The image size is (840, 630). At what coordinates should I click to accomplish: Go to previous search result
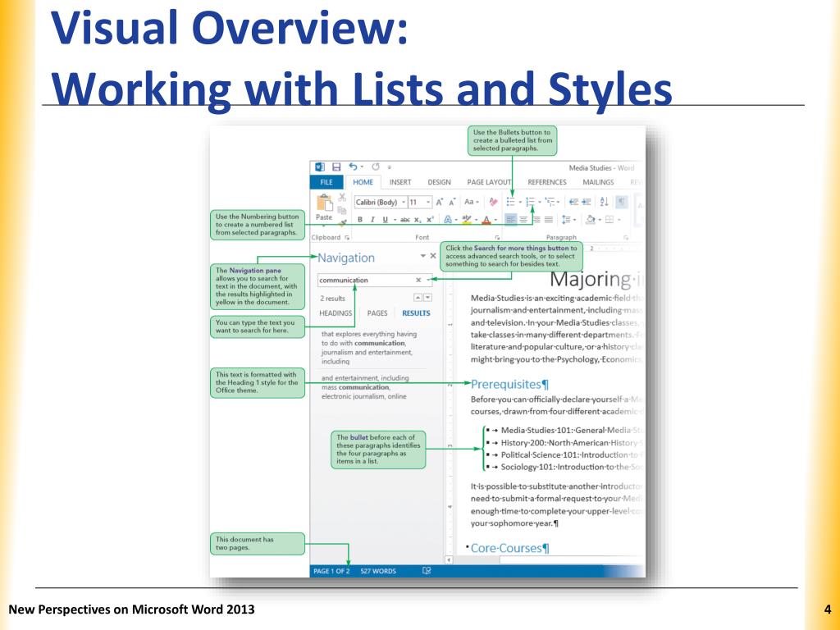(418, 297)
